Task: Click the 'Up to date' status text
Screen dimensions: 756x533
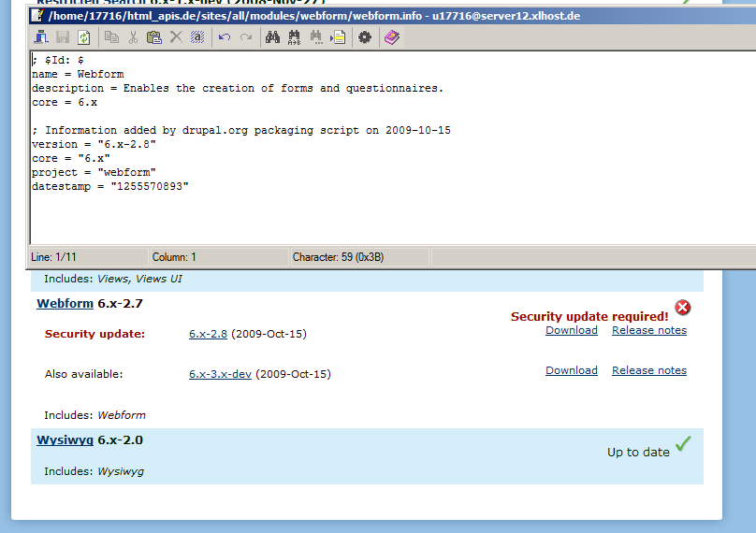Action: point(638,452)
